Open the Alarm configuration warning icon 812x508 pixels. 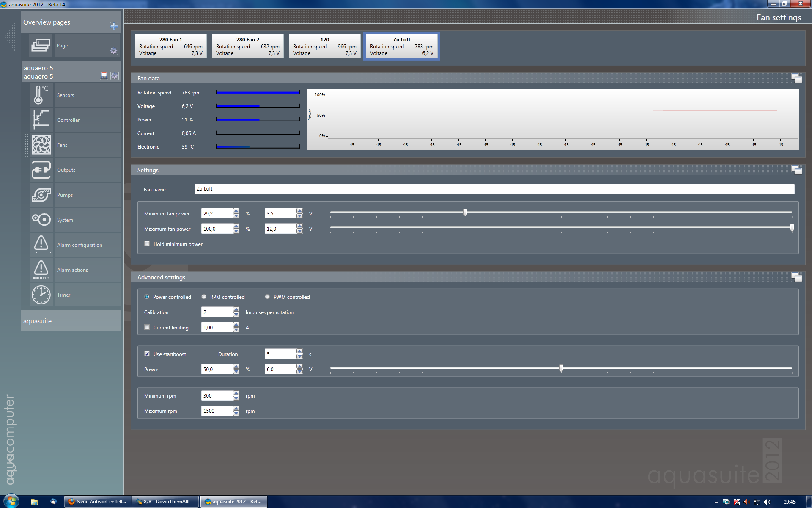point(41,245)
